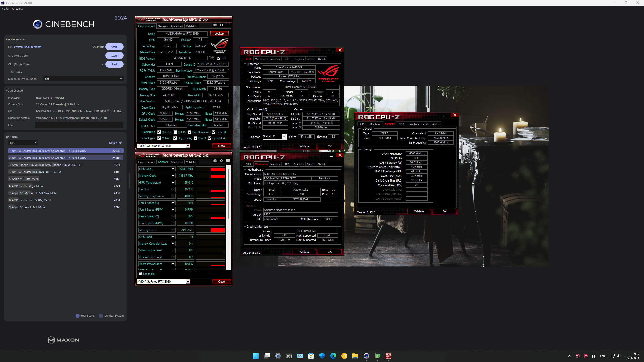644x362 pixels.
Task: Click the GPU Clock sensor graph bar
Action: (x=210, y=169)
